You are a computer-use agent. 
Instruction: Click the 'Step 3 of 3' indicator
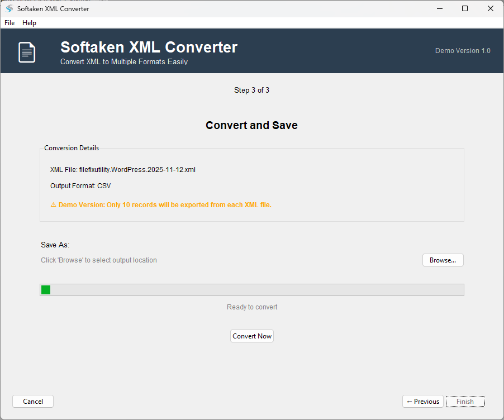tap(251, 90)
